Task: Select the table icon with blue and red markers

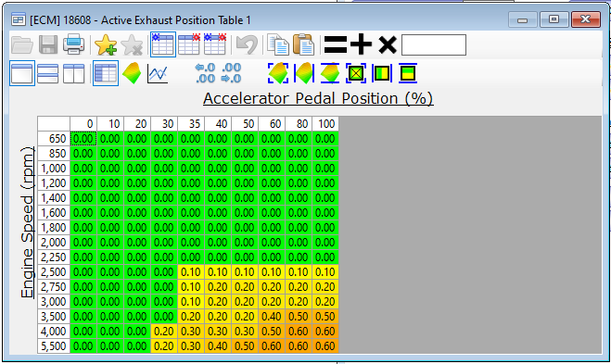Action: point(215,44)
